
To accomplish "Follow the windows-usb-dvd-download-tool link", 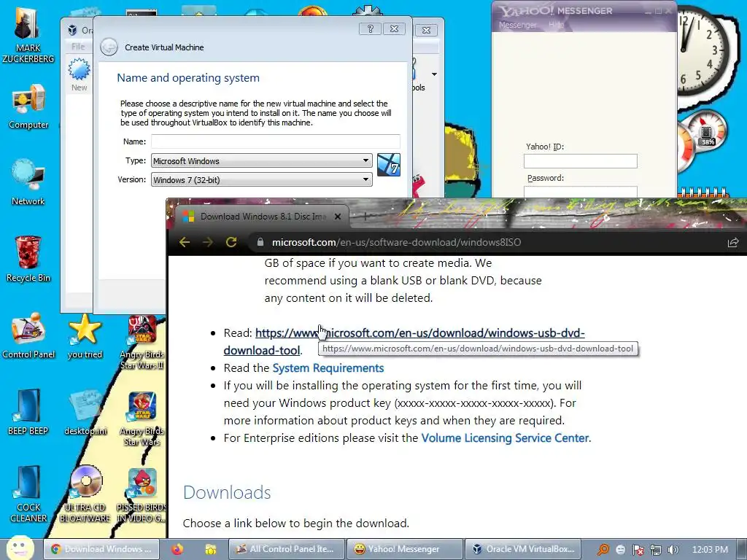I will 419,332.
